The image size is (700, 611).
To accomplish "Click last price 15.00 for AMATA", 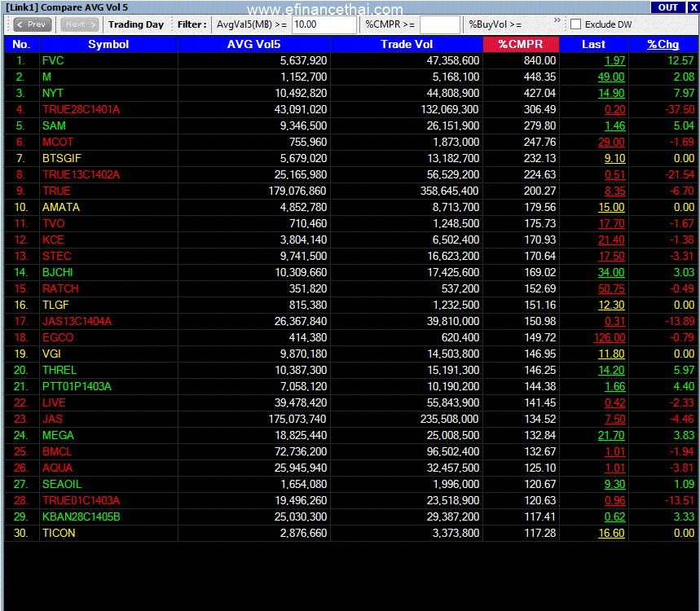I will click(x=611, y=207).
